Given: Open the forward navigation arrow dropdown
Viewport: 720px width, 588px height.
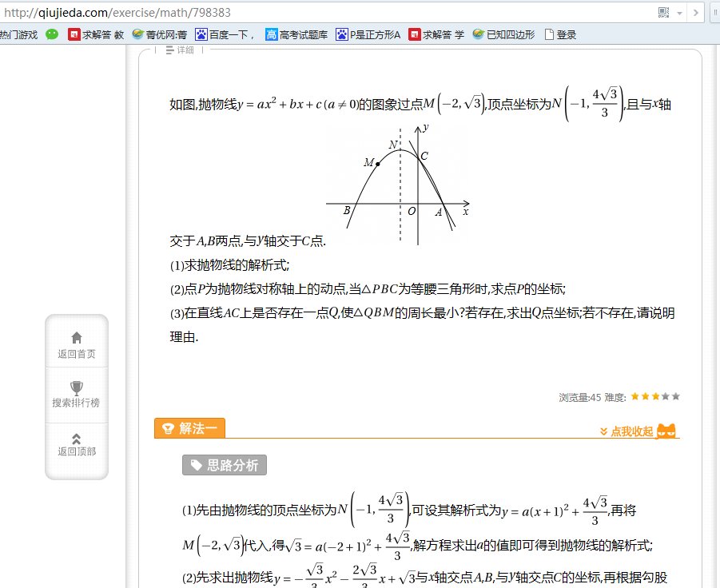Looking at the screenshot, I should 695,12.
